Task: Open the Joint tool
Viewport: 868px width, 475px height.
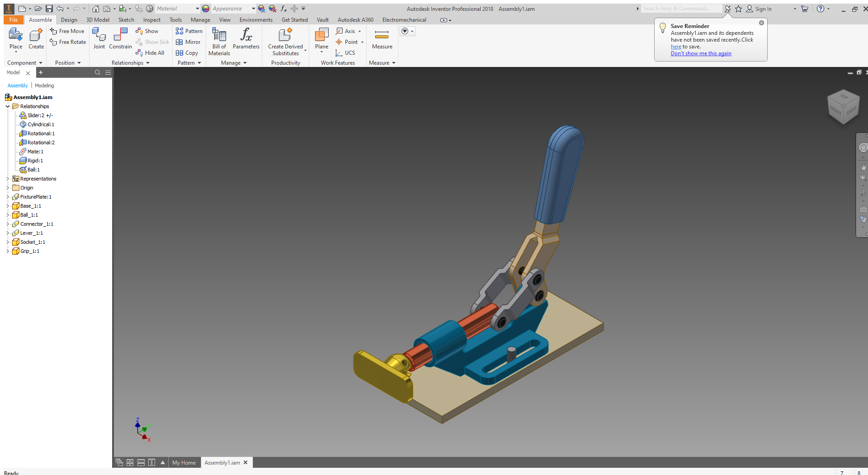Action: pos(99,38)
